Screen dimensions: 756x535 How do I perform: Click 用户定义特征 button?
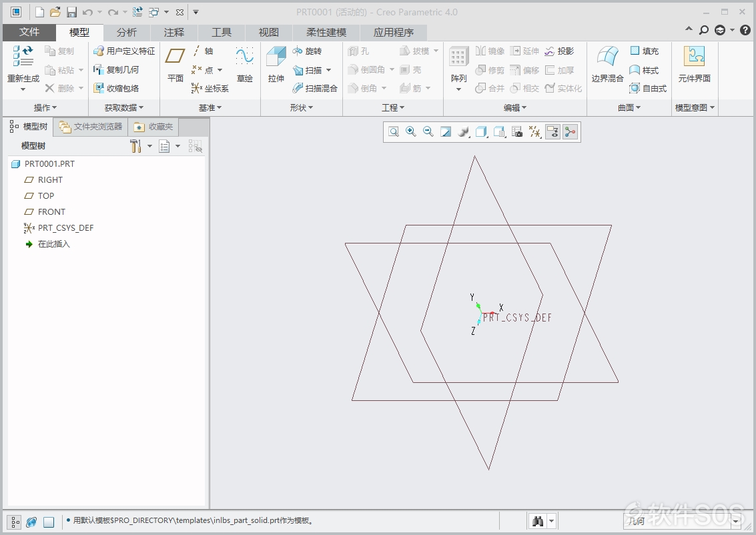point(124,51)
